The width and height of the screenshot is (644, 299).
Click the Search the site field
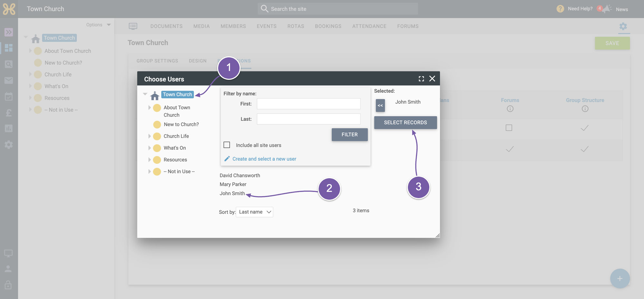tap(338, 9)
